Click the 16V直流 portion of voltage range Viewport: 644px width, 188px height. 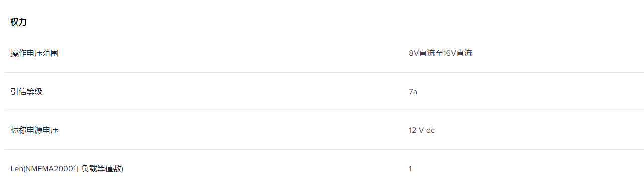[458, 53]
